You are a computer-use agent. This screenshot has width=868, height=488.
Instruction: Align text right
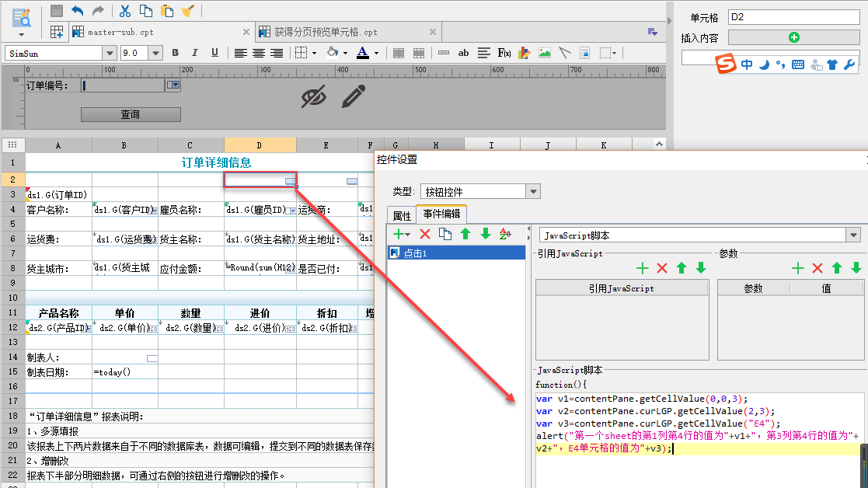coord(277,53)
